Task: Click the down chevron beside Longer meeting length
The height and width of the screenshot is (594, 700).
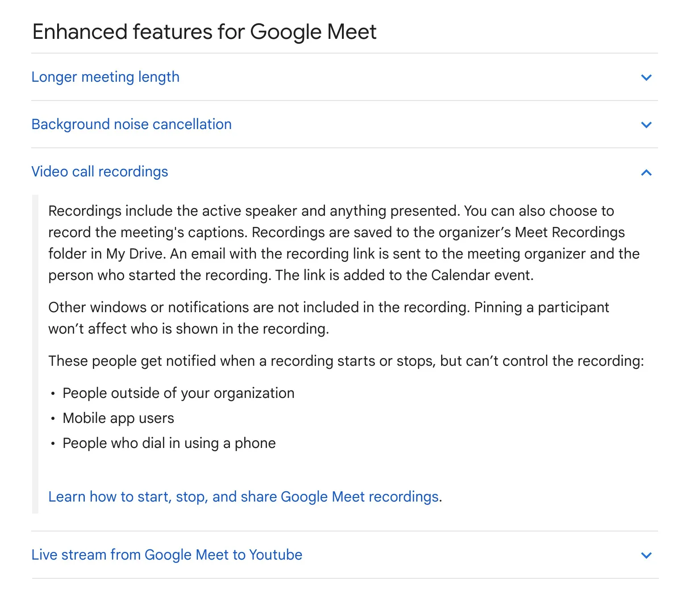Action: click(x=646, y=78)
